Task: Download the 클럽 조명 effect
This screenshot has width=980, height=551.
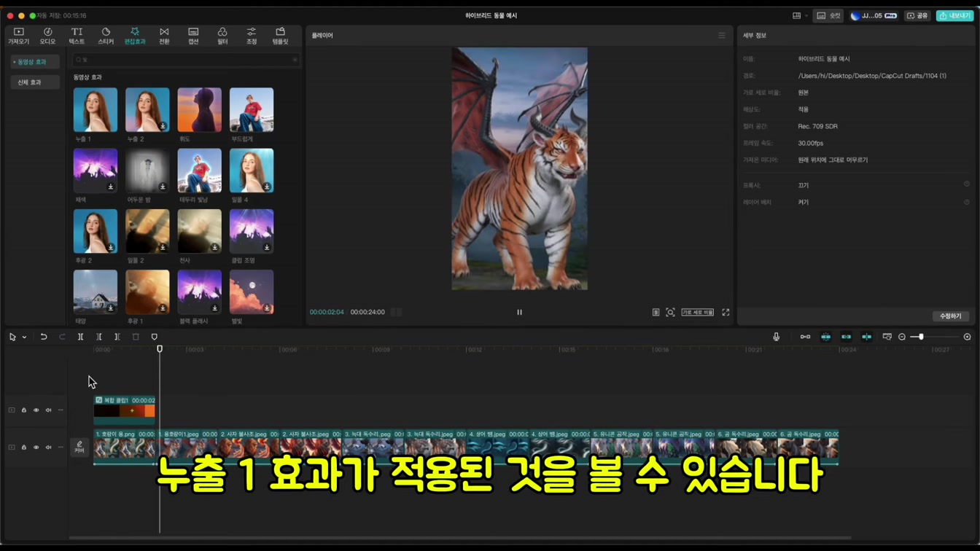Action: (x=267, y=247)
